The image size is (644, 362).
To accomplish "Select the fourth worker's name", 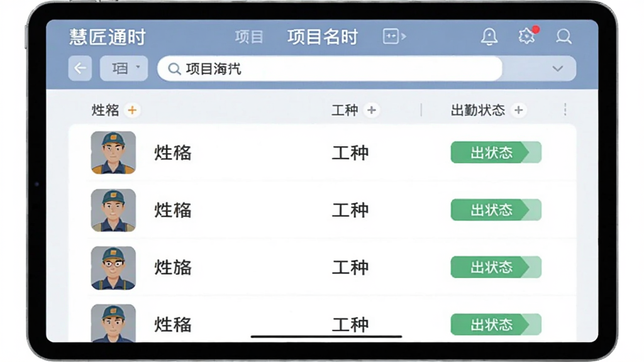I will coord(173,325).
